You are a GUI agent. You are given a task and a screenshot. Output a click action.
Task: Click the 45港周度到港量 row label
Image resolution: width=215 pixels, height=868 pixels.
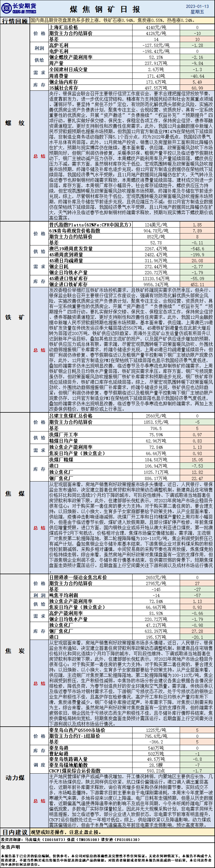point(66,255)
